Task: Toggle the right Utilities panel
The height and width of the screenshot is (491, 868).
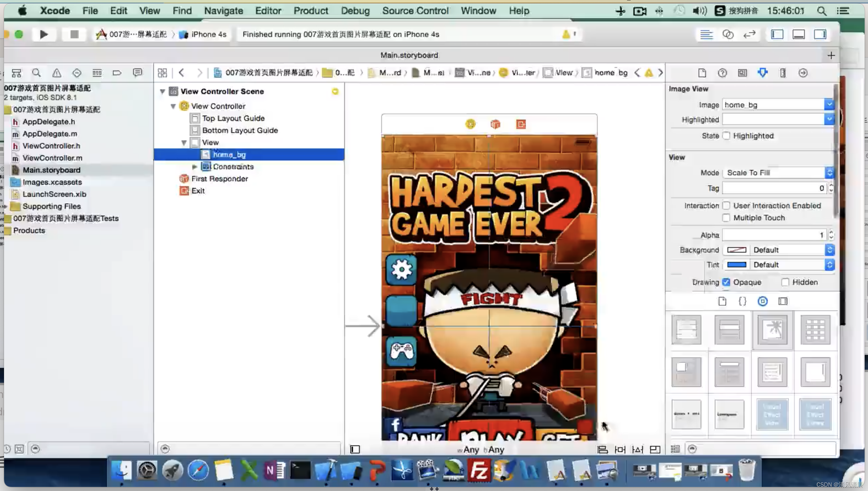Action: (x=820, y=34)
